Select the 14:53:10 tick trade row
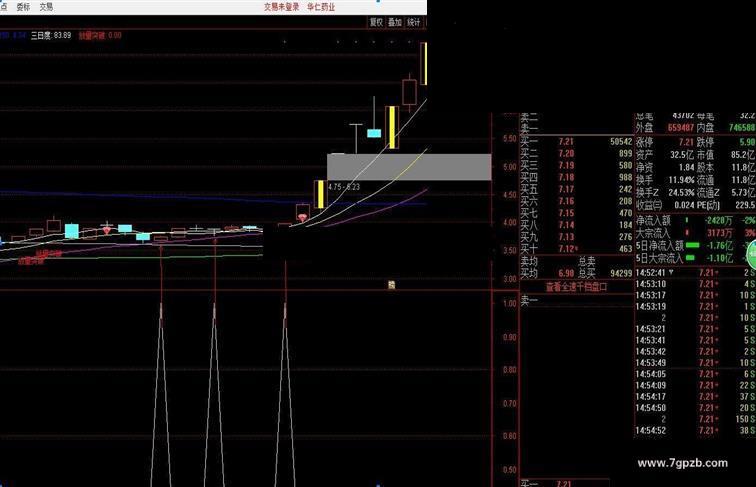Image resolution: width=756 pixels, height=487 pixels. pos(695,284)
